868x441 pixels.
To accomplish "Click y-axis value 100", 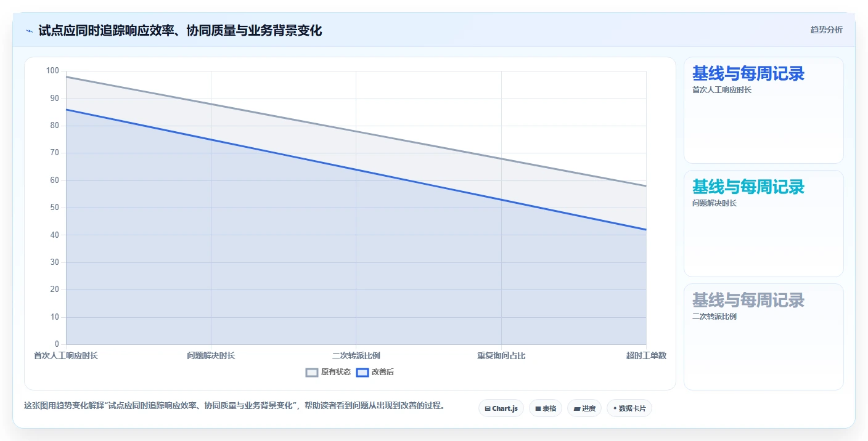I will point(52,71).
